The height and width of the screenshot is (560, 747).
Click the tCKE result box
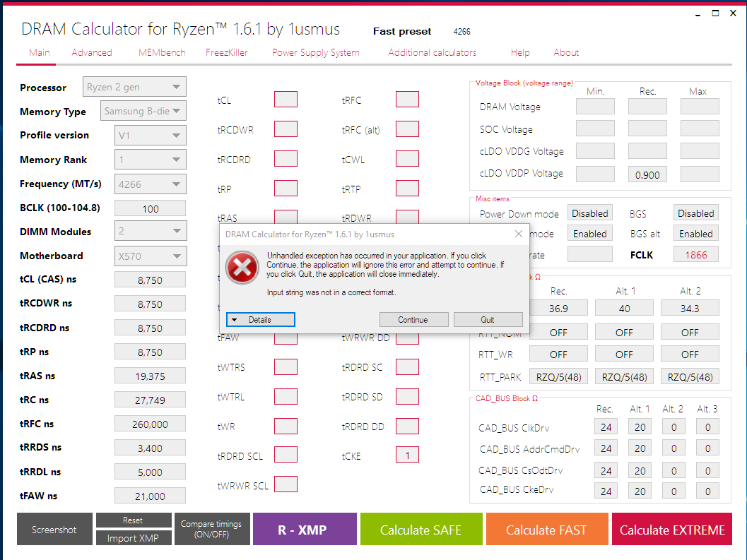click(407, 455)
